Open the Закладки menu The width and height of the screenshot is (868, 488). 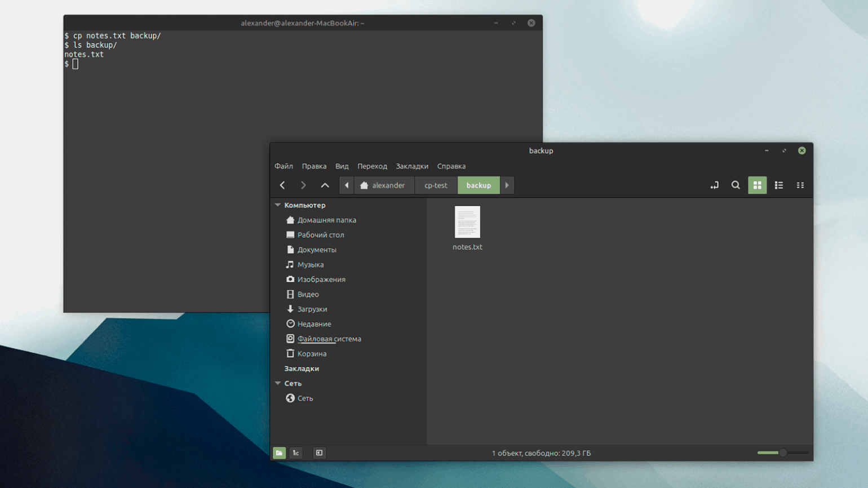(x=411, y=166)
